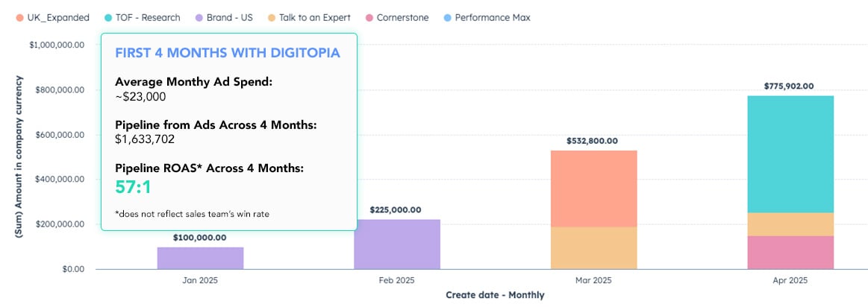868x307 pixels.
Task: Select the teal TOF - Research segment in Apr 2025
Action: 790,153
